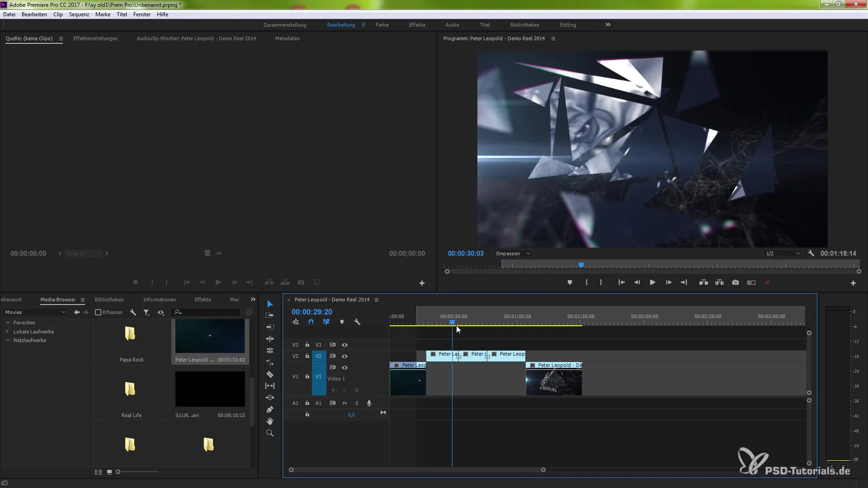Open Program monitor settings wrench
This screenshot has height=488, width=868.
811,253
